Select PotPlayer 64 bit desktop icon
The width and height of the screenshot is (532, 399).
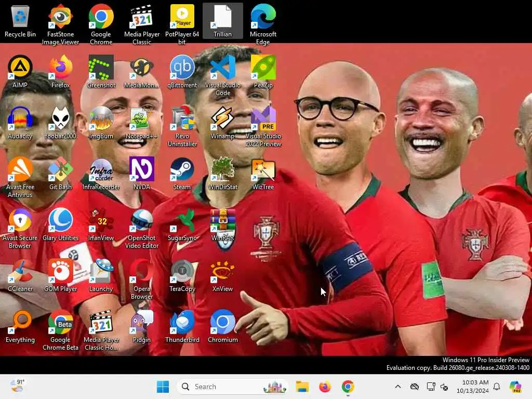(182, 24)
